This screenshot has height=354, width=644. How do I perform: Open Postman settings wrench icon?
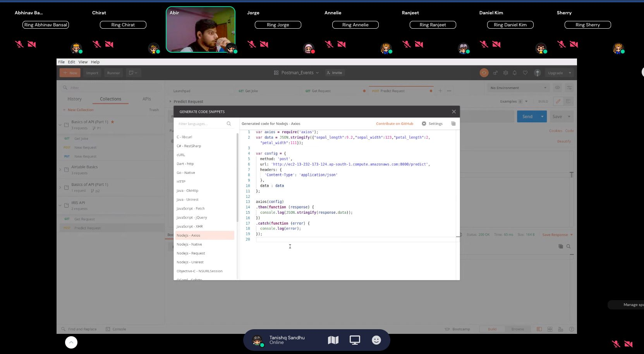505,73
